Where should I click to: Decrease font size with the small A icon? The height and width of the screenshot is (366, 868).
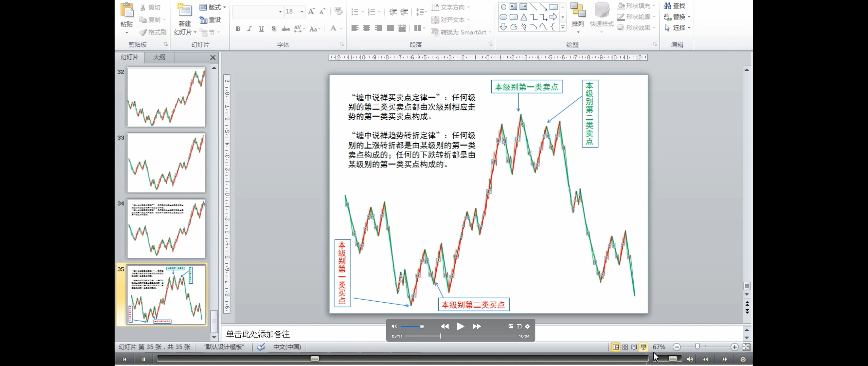click(322, 12)
